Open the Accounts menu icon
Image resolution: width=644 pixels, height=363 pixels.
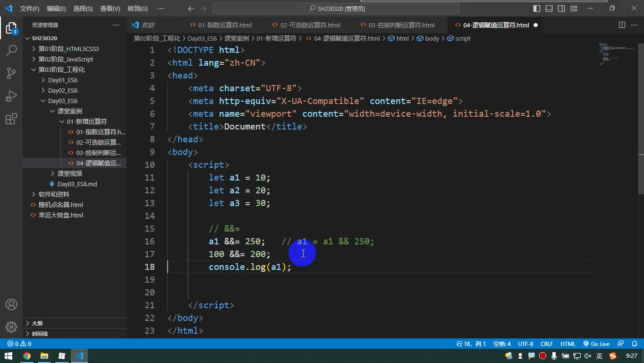point(11,304)
